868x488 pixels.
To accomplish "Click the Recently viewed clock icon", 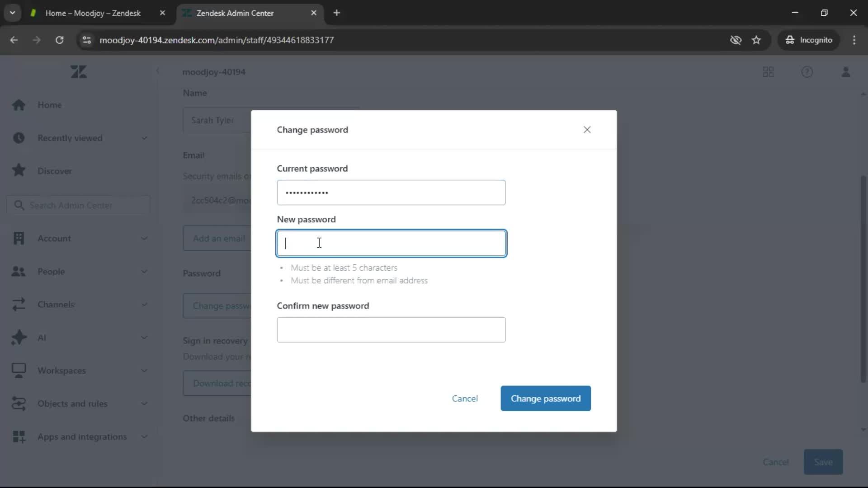I will [x=19, y=138].
